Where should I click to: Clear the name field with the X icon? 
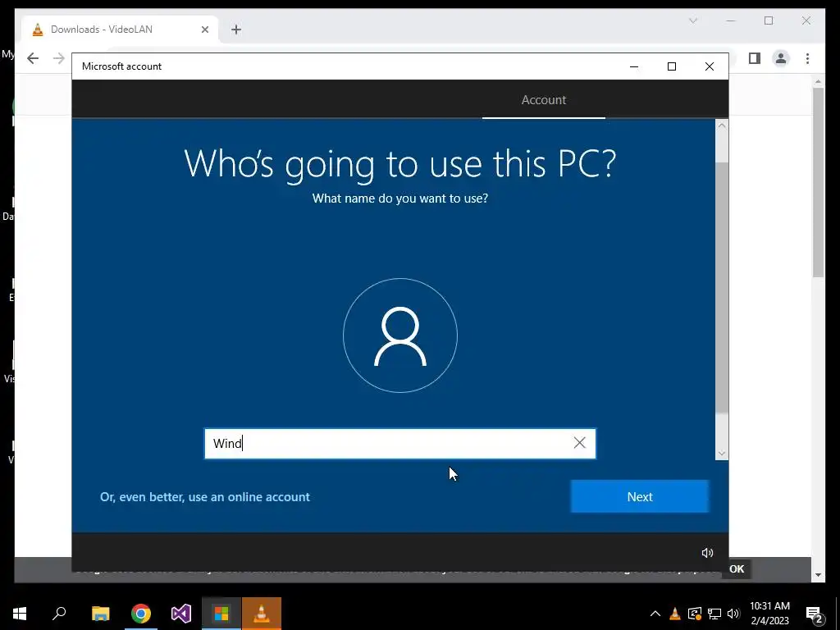pos(580,442)
